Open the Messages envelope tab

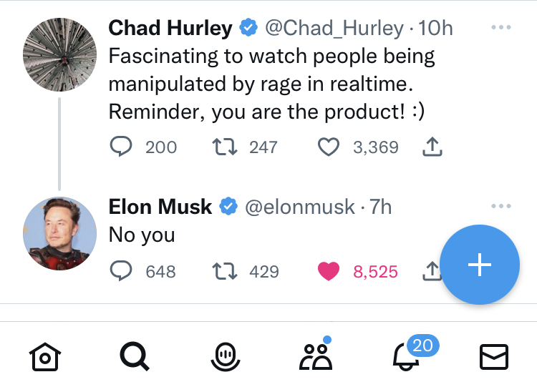pyautogui.click(x=493, y=356)
